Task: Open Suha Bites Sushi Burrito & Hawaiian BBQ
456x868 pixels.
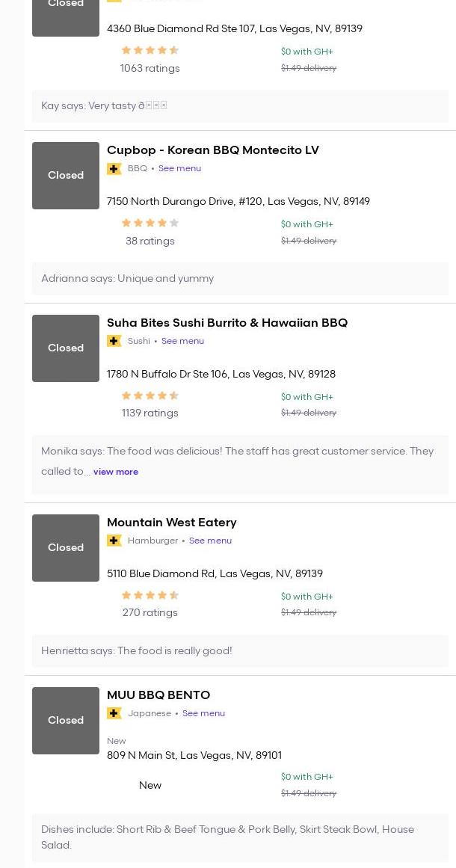Action: pyautogui.click(x=227, y=323)
